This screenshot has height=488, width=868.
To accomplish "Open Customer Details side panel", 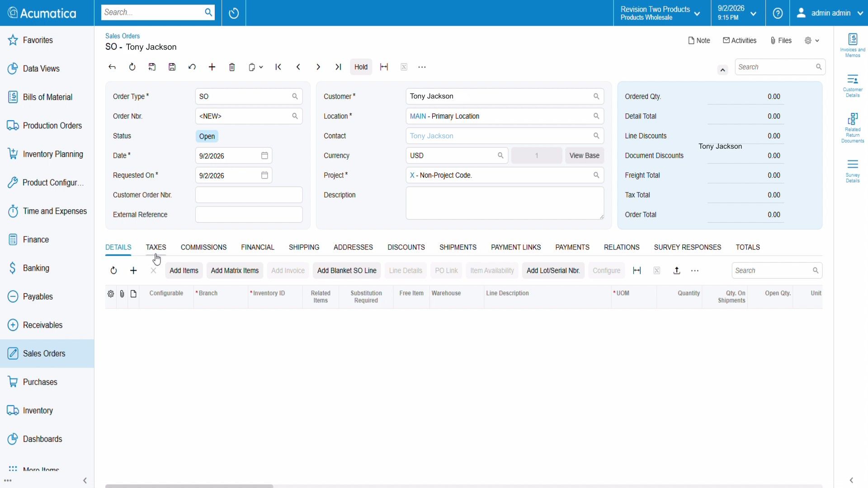I will pyautogui.click(x=853, y=85).
